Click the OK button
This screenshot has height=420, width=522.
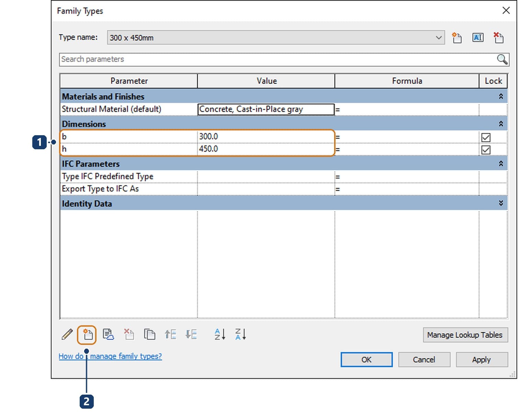366,360
